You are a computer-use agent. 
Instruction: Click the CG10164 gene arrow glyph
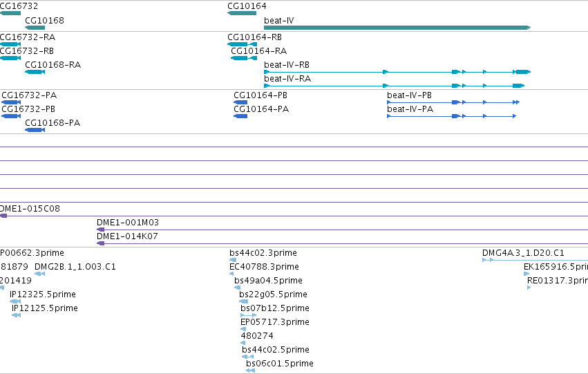pos(242,13)
